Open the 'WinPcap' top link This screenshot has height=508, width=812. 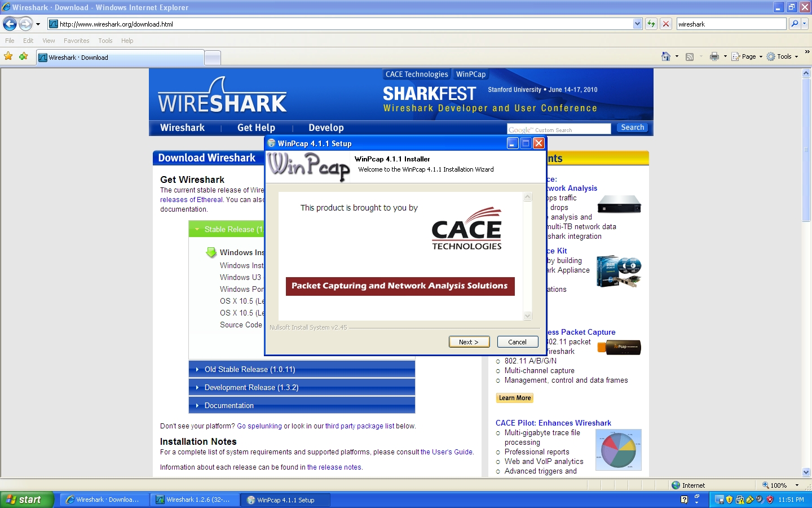471,74
